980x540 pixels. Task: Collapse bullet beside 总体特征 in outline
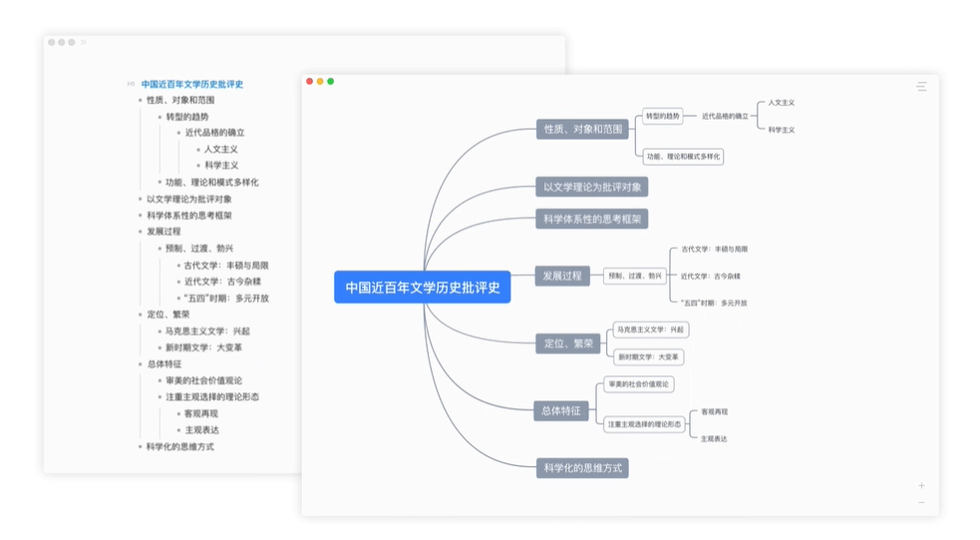coord(140,364)
